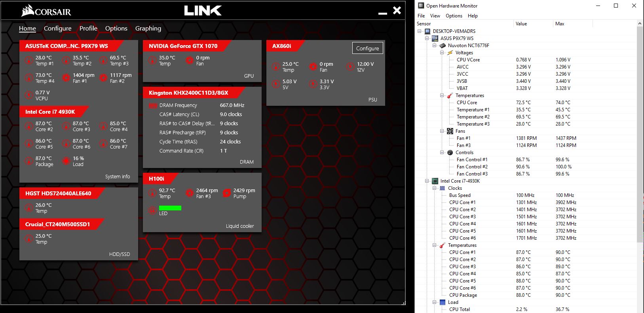Screen dimensions: 644x313
Task: Collapse the Voltages group in Hardware Monitor
Action: [x=442, y=52]
